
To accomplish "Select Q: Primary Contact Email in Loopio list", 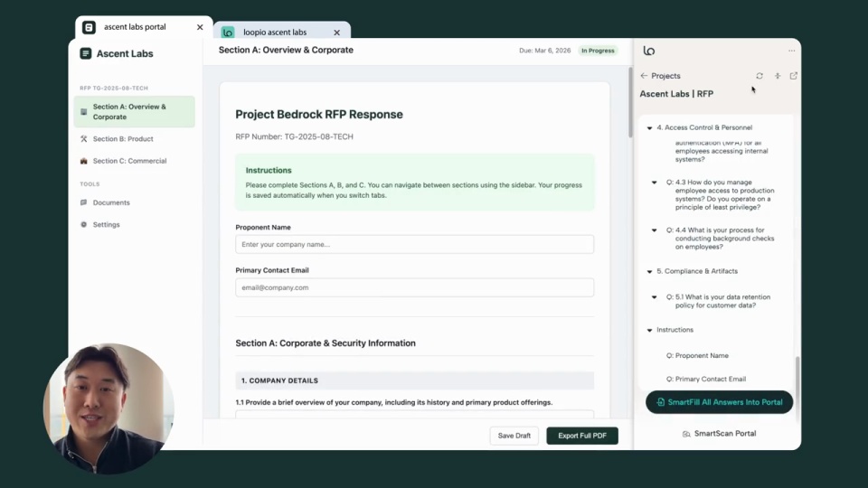I will (706, 379).
